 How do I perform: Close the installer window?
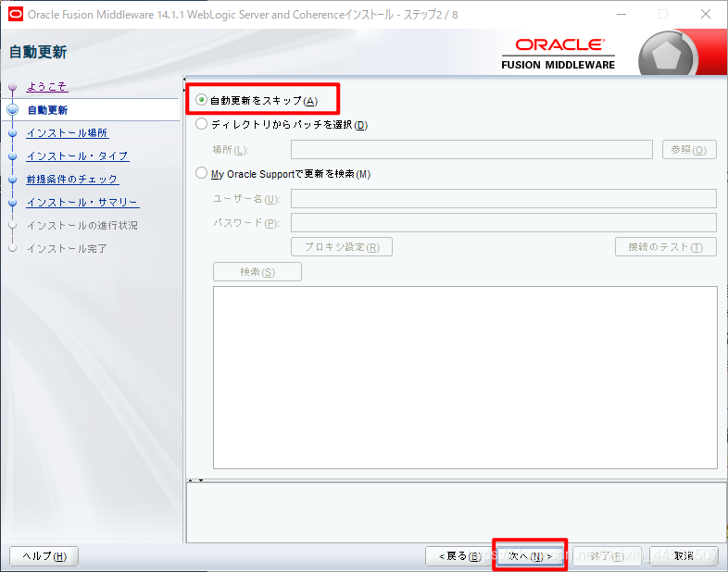[706, 15]
